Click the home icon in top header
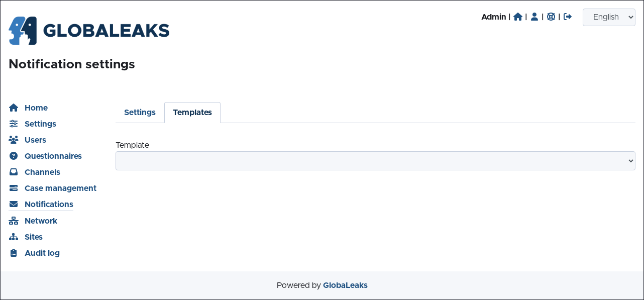 click(x=518, y=17)
